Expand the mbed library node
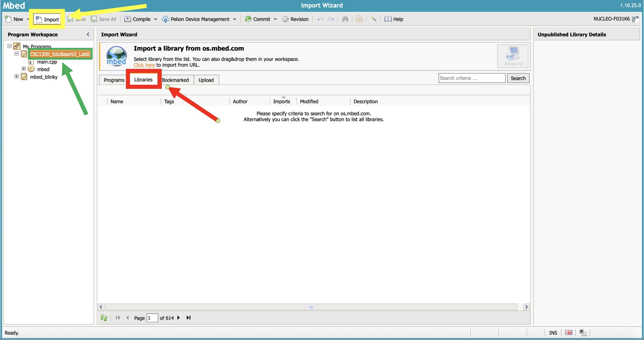The width and height of the screenshot is (644, 340). [24, 69]
